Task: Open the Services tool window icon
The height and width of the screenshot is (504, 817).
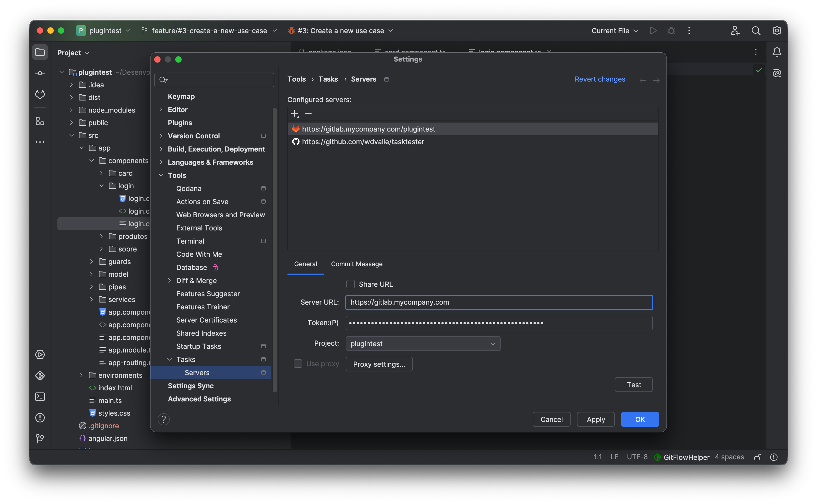Action: pos(40,354)
